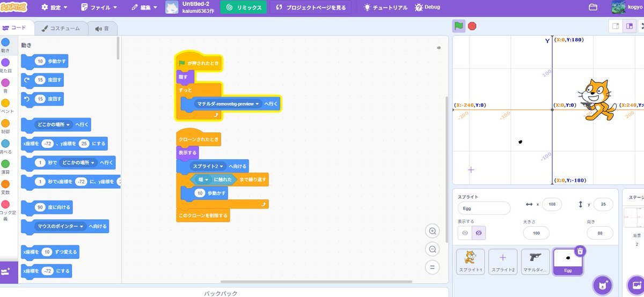Click the Debug button
Viewport: 644px width, 297px height.
427,8
